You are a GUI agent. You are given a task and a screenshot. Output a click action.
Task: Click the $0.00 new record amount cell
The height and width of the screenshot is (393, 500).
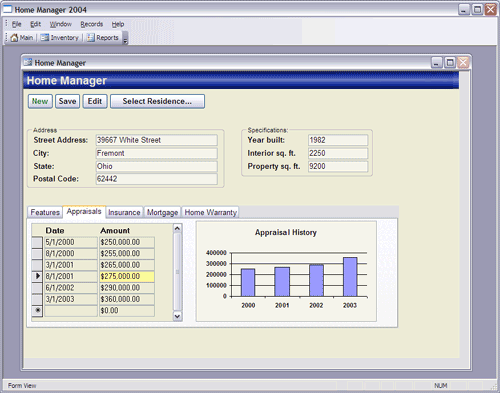coord(127,310)
